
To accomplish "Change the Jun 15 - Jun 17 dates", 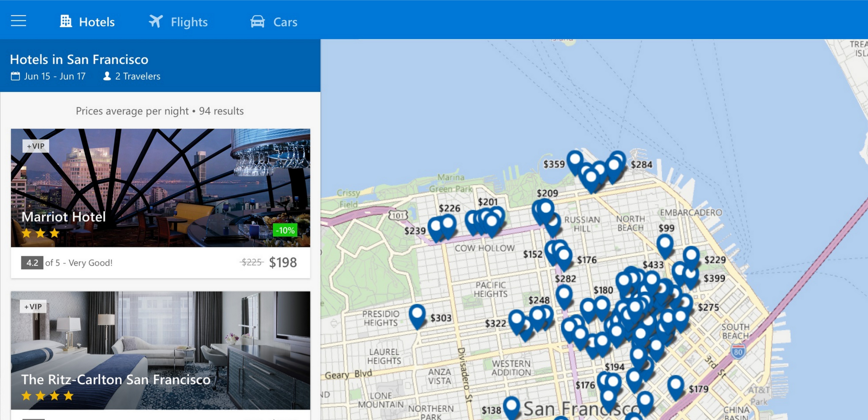I will tap(55, 76).
